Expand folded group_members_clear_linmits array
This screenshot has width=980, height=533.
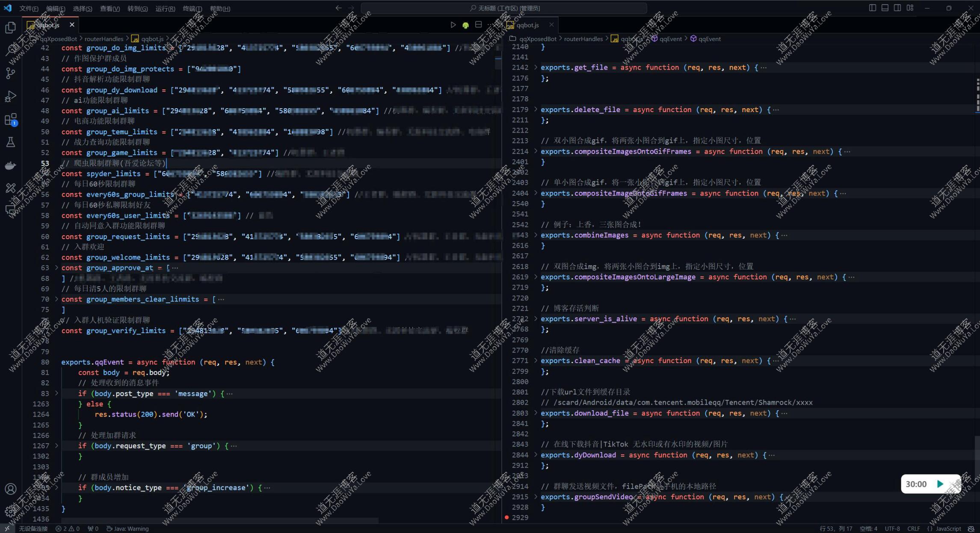(56, 299)
